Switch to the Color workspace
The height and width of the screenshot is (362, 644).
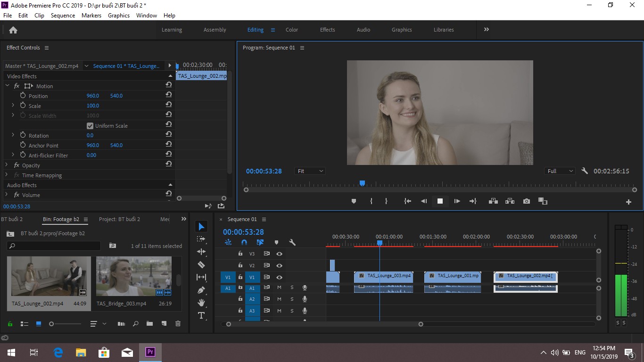click(292, 30)
